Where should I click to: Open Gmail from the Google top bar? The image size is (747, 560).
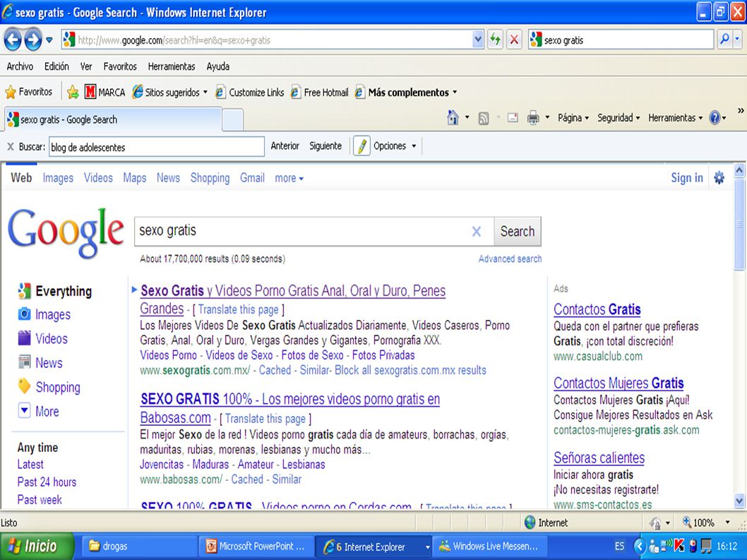coord(252,178)
